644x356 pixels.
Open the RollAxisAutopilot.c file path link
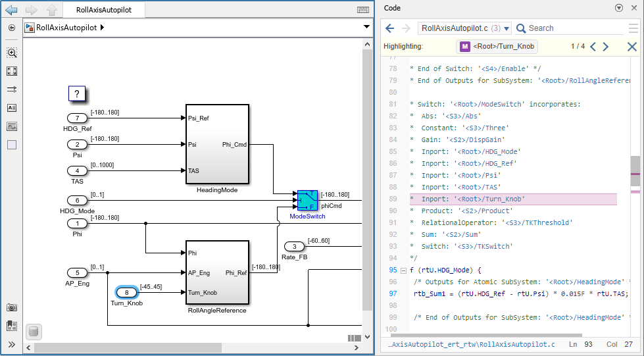pos(472,344)
